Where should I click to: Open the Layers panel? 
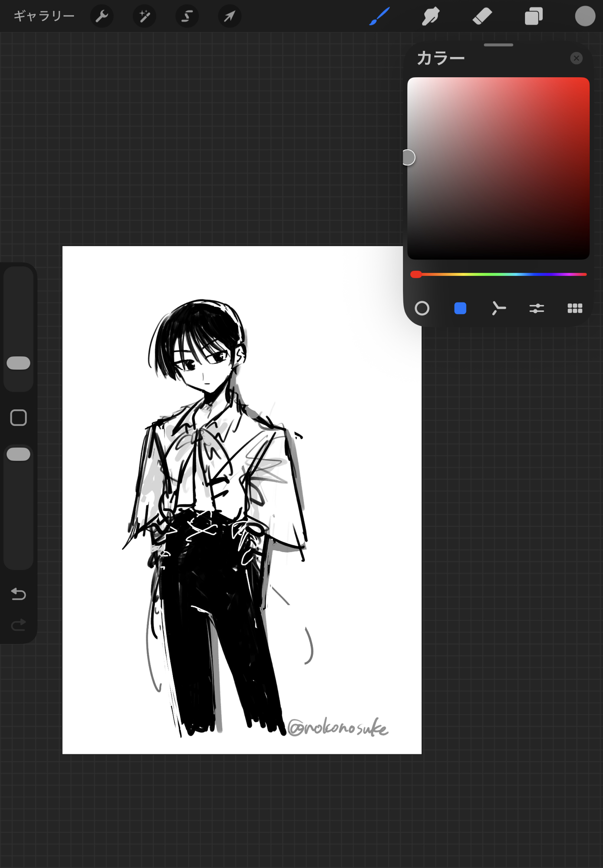coord(534,16)
